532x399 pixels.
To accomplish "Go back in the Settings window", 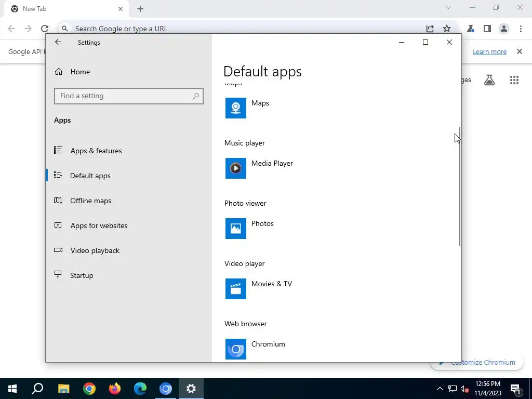I will coord(58,42).
